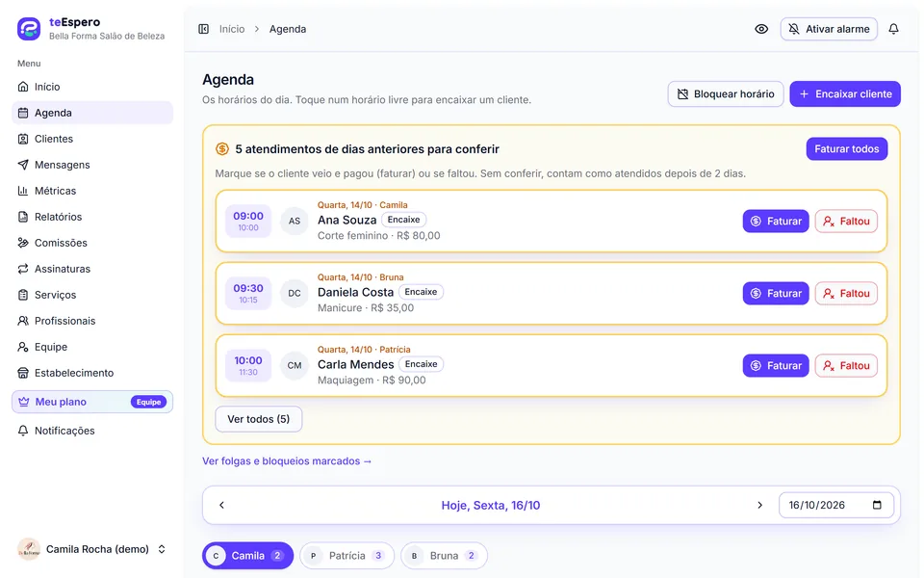
Task: Click Faturar for Daniela Costa
Action: point(776,293)
